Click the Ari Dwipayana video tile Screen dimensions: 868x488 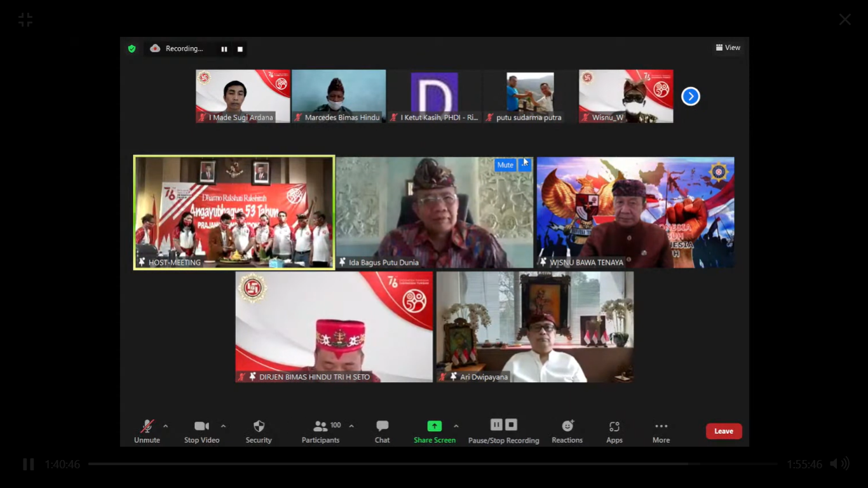click(535, 327)
